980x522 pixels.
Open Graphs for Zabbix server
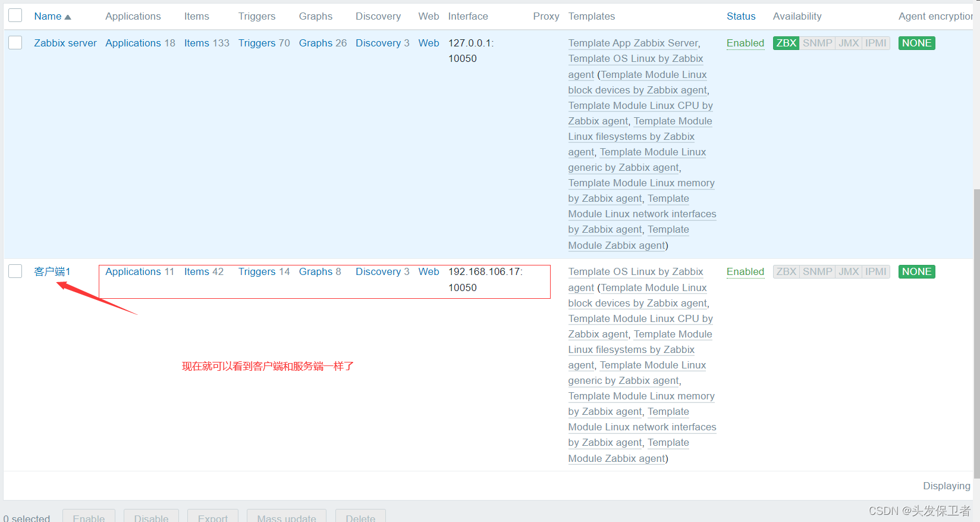(x=316, y=43)
